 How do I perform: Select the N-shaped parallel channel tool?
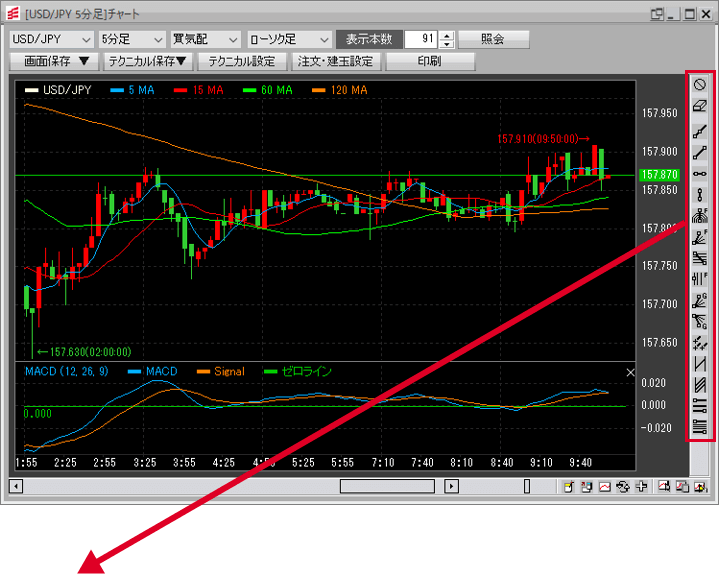[700, 364]
